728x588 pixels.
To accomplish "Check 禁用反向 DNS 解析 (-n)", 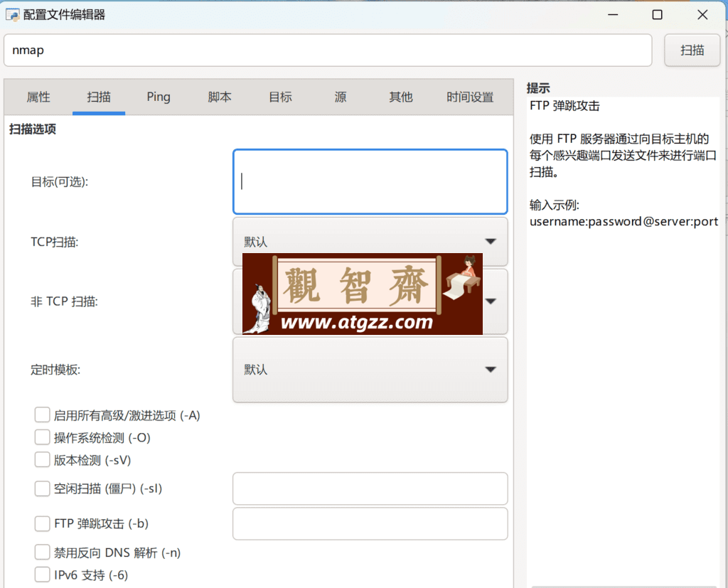I will point(42,552).
